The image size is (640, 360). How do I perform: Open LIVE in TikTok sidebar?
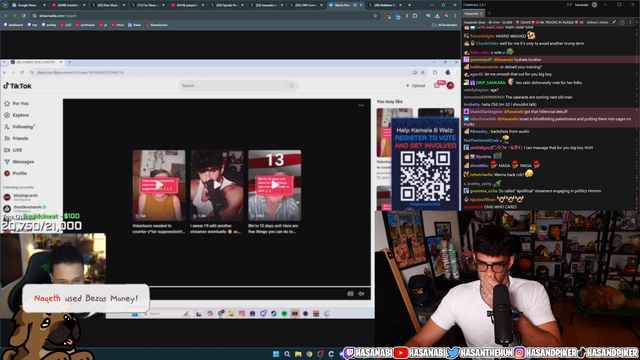point(13,150)
